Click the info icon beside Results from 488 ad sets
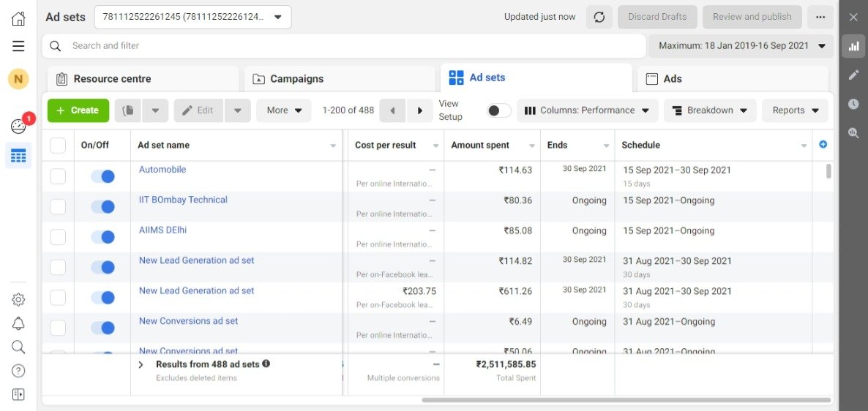 coord(266,363)
